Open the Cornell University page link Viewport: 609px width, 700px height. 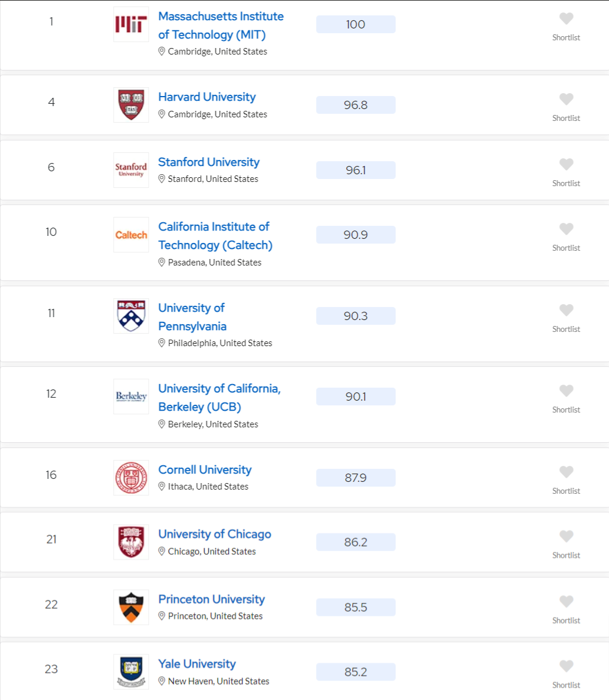[205, 469]
